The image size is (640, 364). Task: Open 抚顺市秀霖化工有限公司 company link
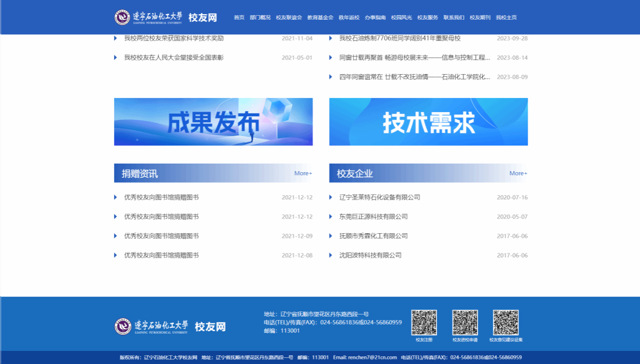click(x=374, y=236)
